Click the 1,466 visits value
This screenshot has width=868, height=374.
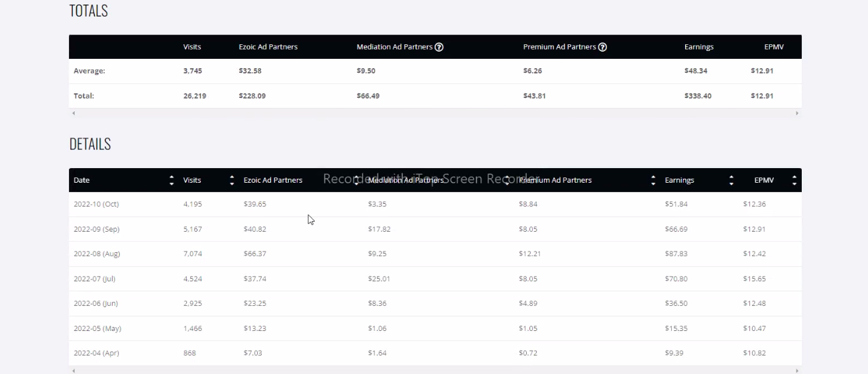coord(193,328)
